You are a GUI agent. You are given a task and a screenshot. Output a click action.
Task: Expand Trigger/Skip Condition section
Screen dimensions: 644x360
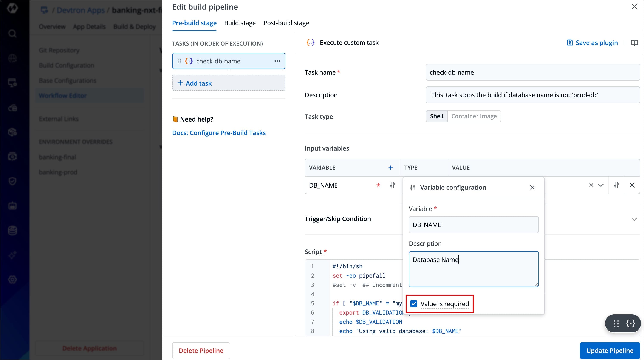634,219
